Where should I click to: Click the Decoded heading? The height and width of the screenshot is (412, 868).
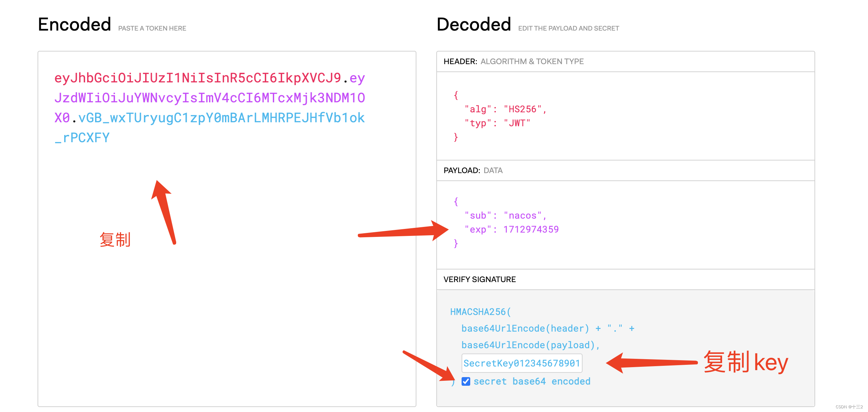pos(474,24)
